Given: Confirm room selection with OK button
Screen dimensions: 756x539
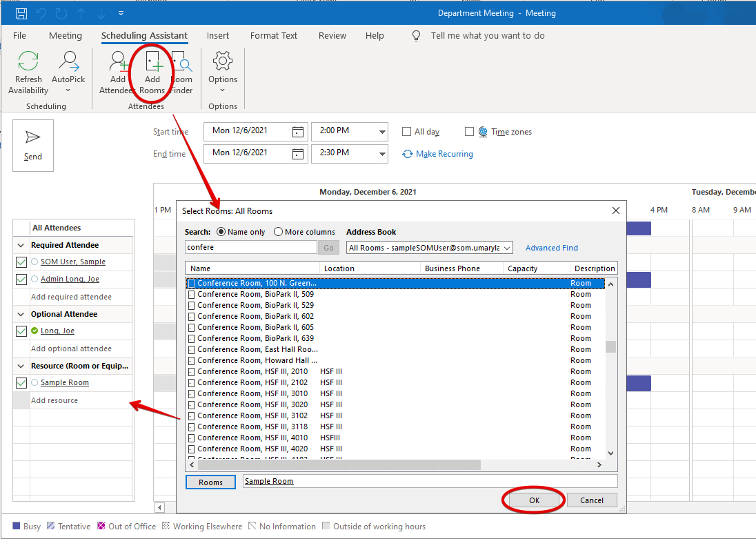Looking at the screenshot, I should tap(534, 500).
